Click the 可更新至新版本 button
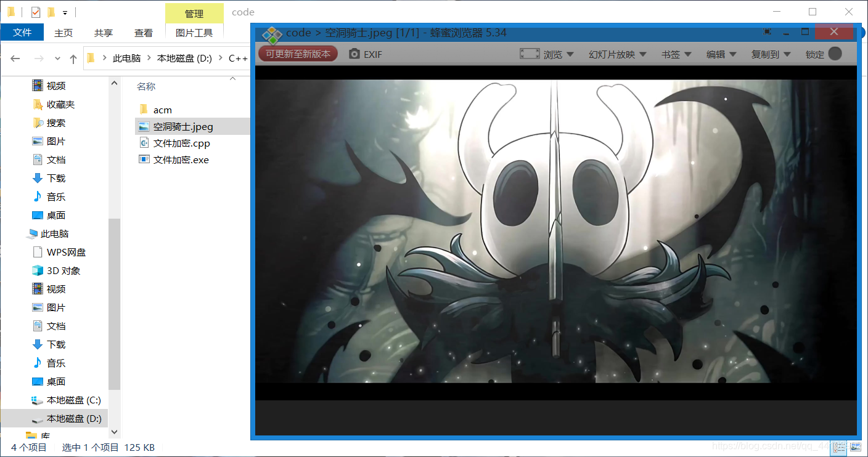 298,54
